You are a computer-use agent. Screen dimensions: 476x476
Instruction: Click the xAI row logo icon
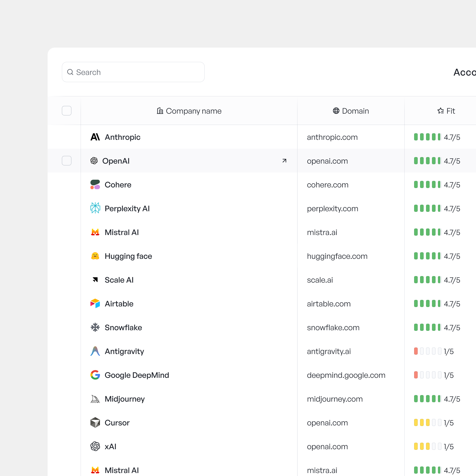click(95, 446)
